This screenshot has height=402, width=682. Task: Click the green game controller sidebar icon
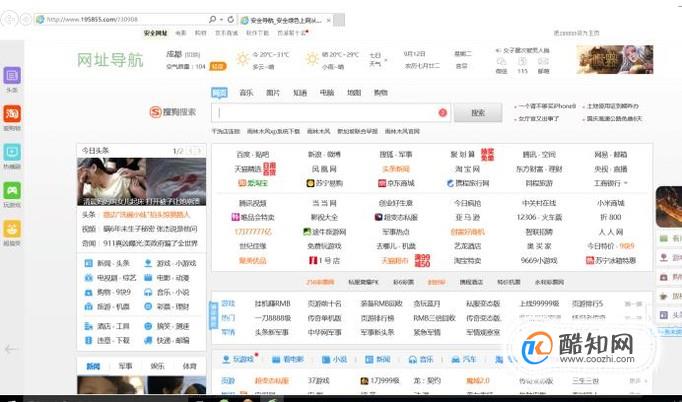(x=12, y=191)
